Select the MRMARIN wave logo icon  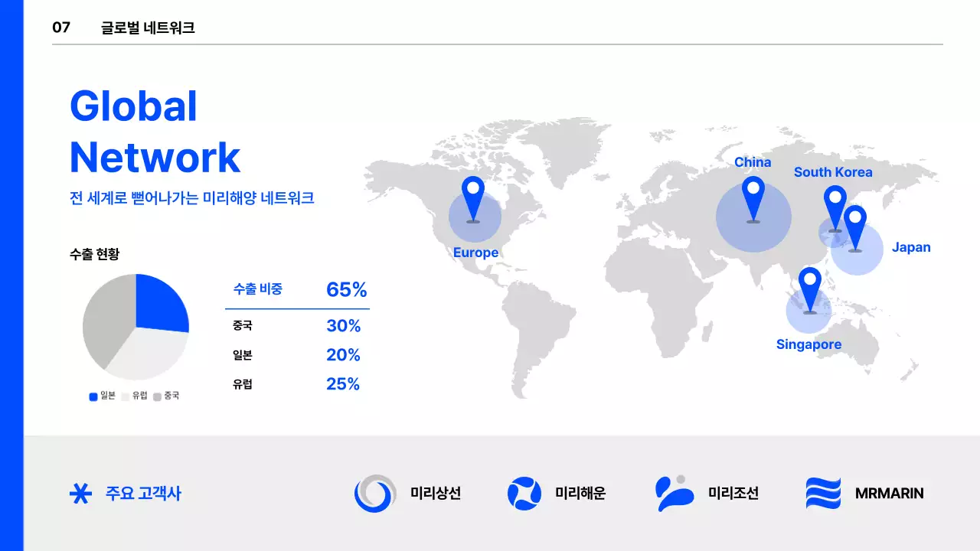(823, 494)
